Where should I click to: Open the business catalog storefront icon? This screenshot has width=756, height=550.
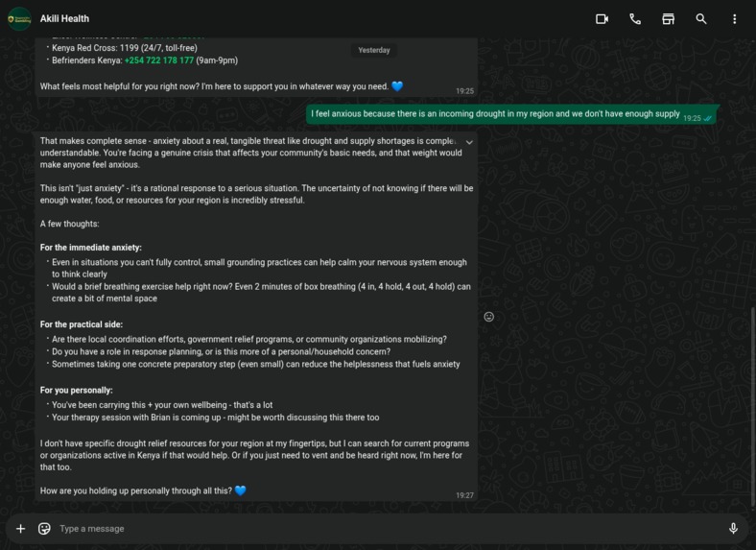[x=668, y=19]
